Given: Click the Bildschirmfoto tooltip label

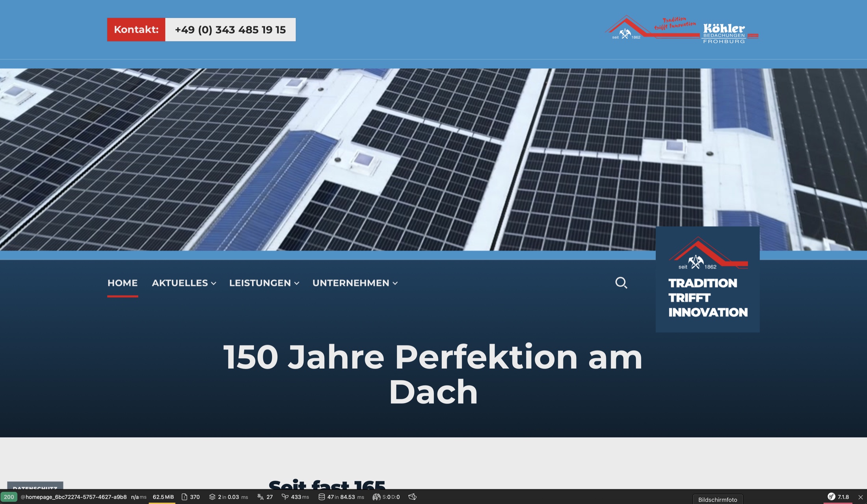Looking at the screenshot, I should coord(718,499).
